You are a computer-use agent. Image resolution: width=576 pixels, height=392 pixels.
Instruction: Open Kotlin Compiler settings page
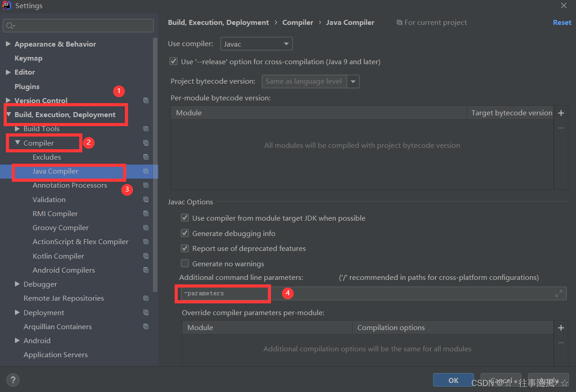pyautogui.click(x=58, y=256)
